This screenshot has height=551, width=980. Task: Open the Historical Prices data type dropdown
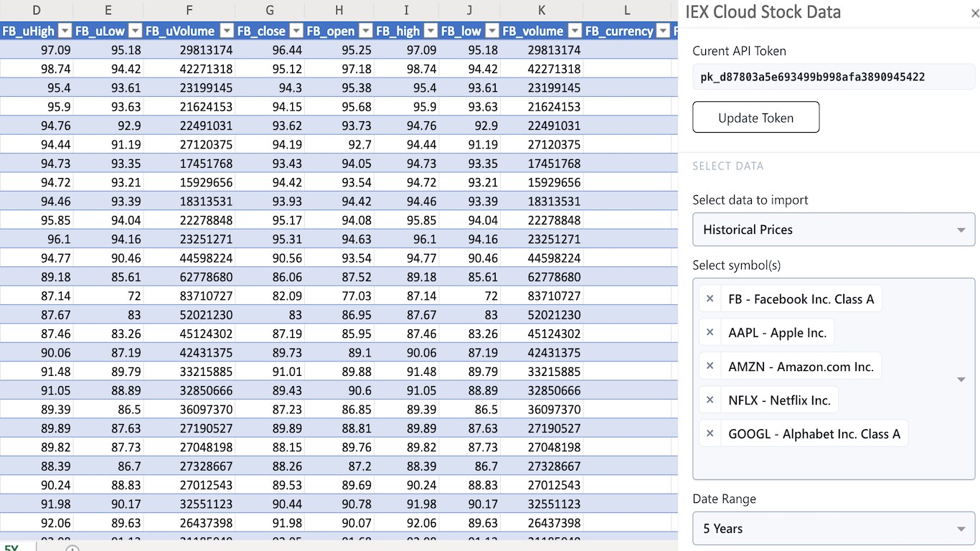pos(834,230)
